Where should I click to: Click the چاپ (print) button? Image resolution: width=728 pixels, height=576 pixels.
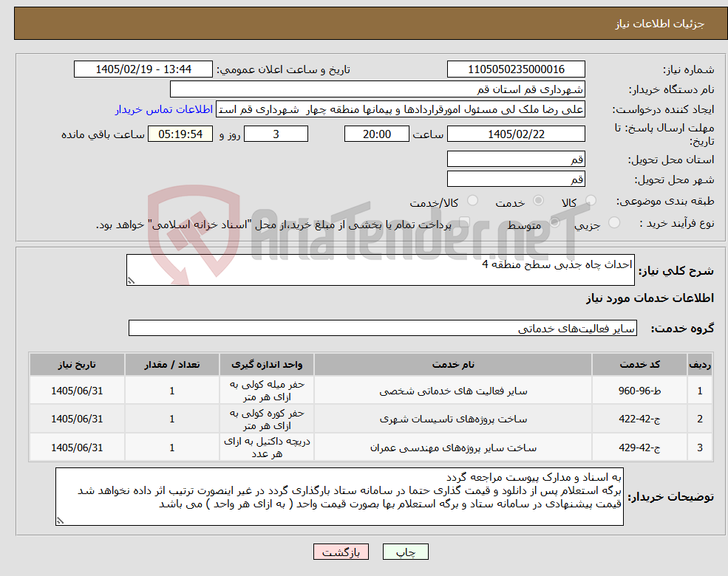pyautogui.click(x=405, y=552)
